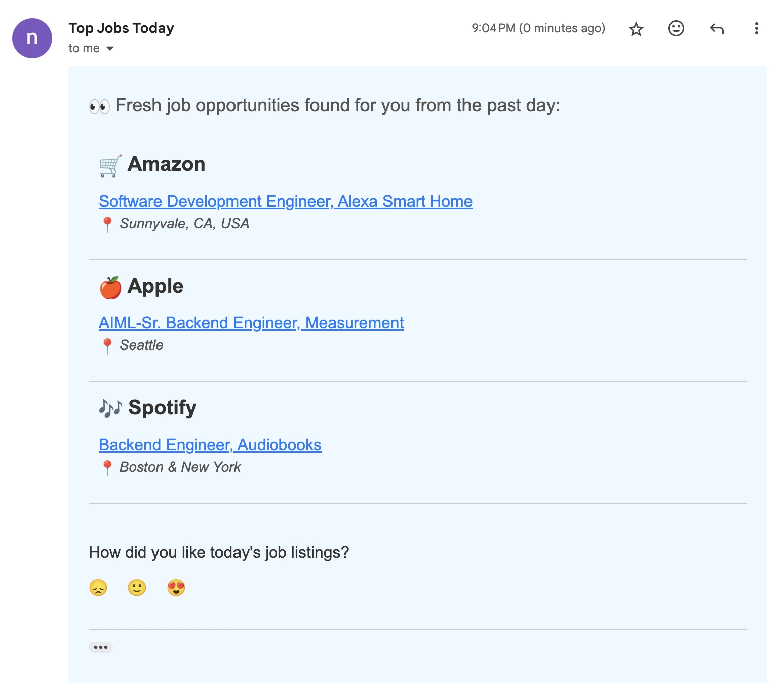Click the sender's purple avatar
Screen dimensions: 783x700
[32, 38]
